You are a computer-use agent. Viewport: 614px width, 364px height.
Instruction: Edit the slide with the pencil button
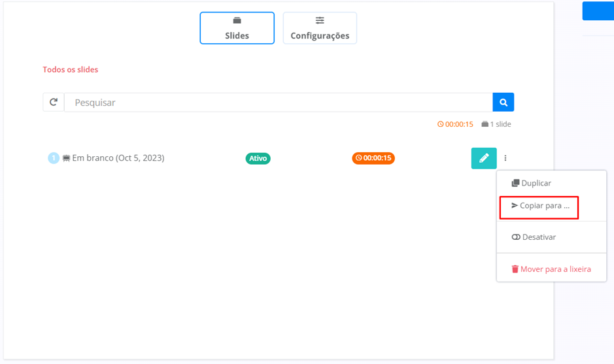pyautogui.click(x=484, y=158)
